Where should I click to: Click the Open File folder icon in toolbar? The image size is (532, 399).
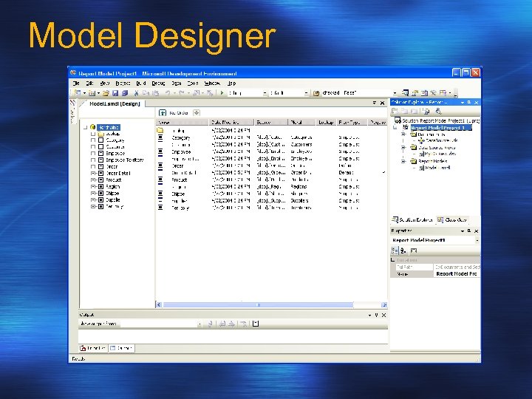(106, 92)
